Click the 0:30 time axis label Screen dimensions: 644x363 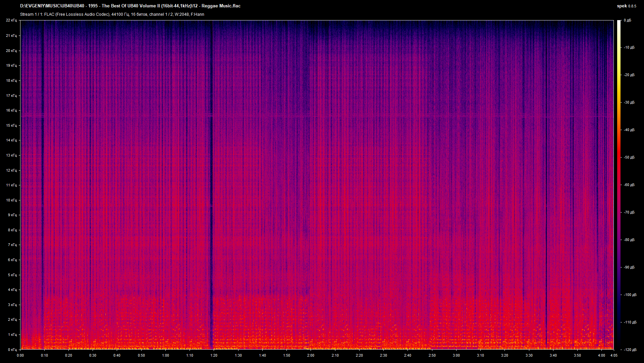pos(93,355)
